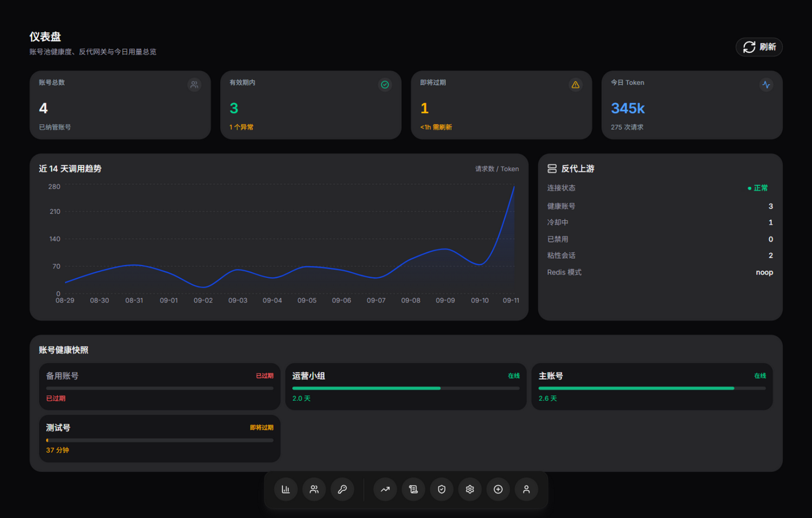The image size is (812, 518).
Task: Click the 测试号 expiry progress bar
Action: (159, 440)
